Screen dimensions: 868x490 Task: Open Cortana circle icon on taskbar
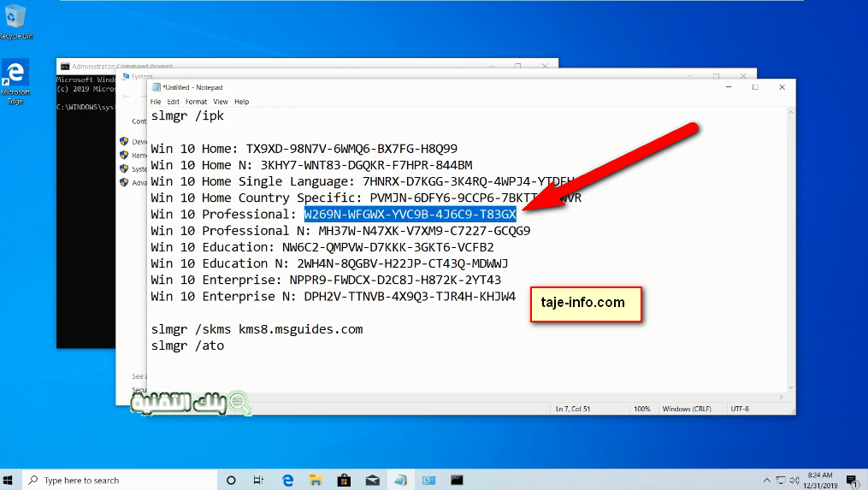[x=231, y=480]
